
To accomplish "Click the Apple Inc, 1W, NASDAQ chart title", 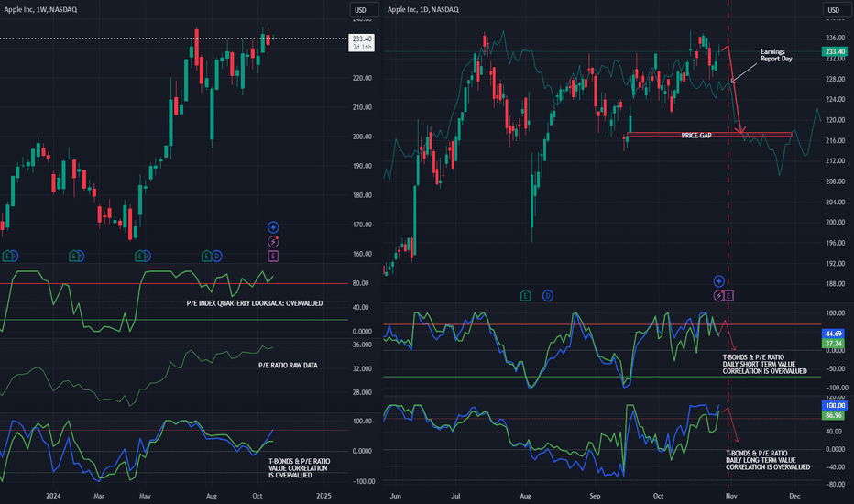I will coord(40,9).
